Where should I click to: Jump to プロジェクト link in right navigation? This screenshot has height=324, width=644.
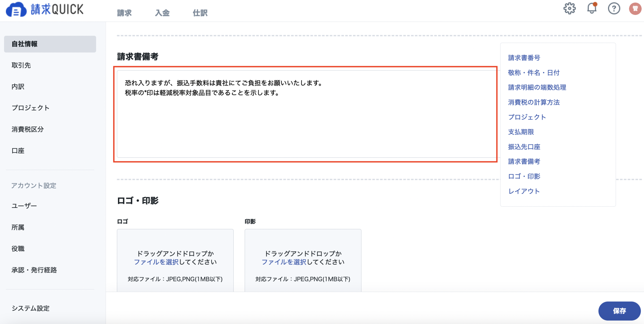(x=527, y=117)
